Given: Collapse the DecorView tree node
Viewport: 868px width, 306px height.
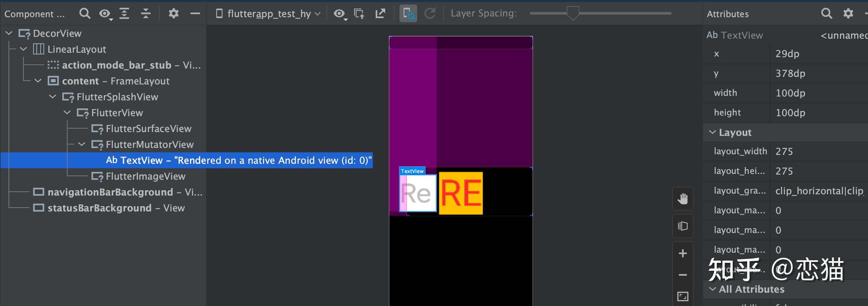Looking at the screenshot, I should (x=9, y=33).
